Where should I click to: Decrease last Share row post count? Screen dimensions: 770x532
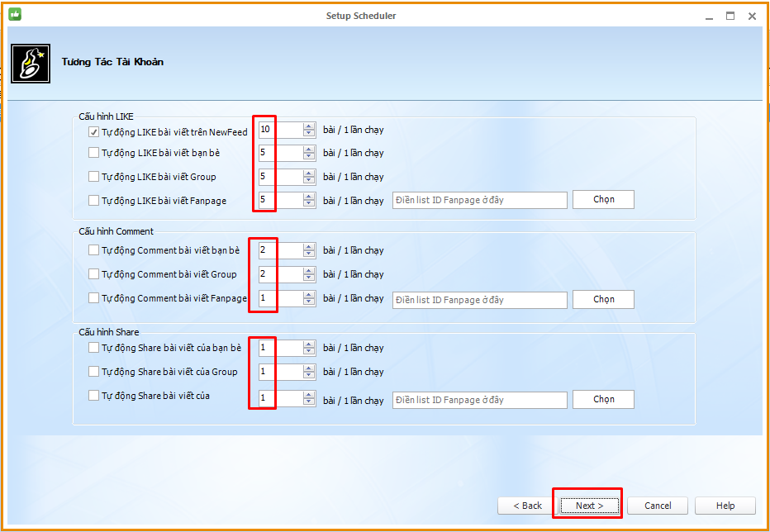309,401
